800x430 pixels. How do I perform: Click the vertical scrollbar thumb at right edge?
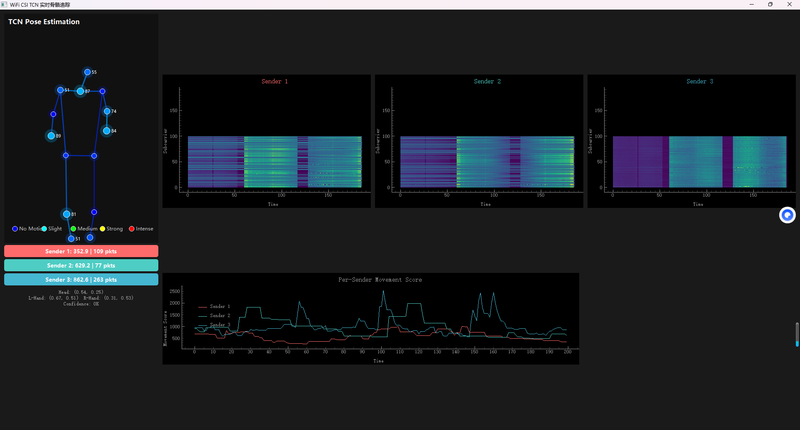tap(797, 334)
